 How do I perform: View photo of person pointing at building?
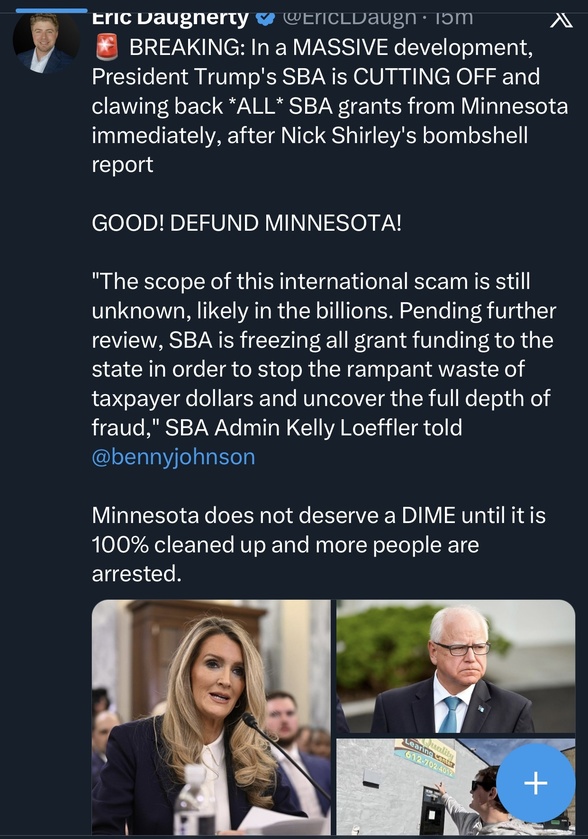456,787
